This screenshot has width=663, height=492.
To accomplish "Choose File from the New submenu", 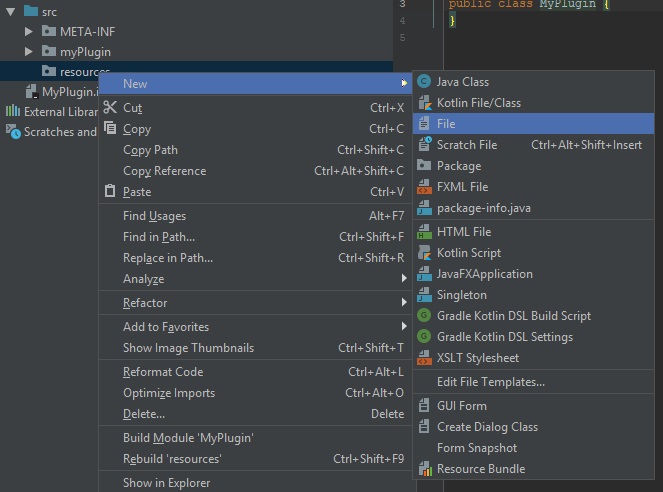I will (447, 124).
